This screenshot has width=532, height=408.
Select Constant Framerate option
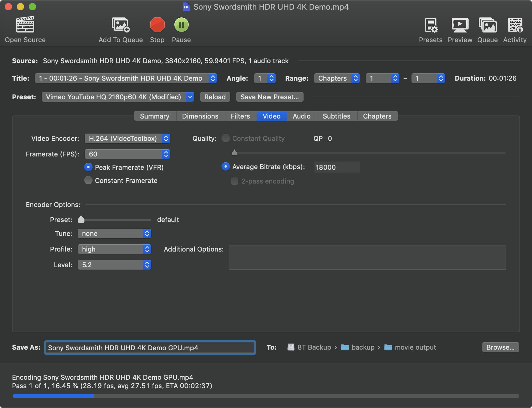88,180
